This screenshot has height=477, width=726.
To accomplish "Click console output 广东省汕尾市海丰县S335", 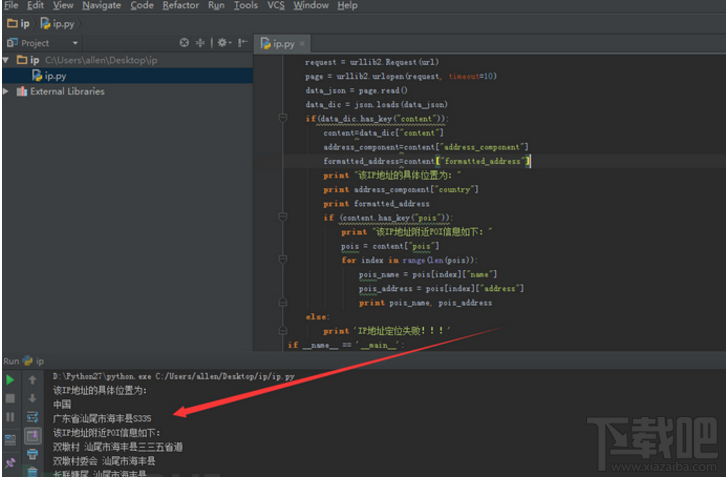I will pyautogui.click(x=102, y=419).
